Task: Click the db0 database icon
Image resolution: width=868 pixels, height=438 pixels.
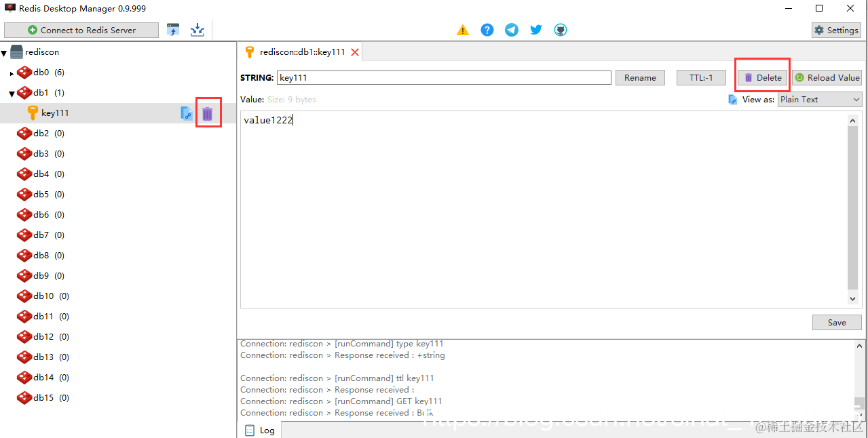Action: (x=24, y=73)
